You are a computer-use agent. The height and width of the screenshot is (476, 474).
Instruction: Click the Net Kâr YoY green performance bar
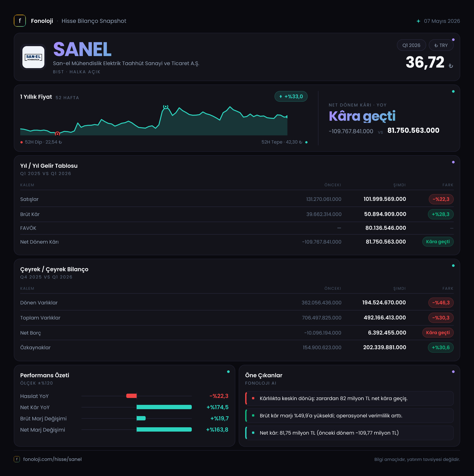coord(164,407)
